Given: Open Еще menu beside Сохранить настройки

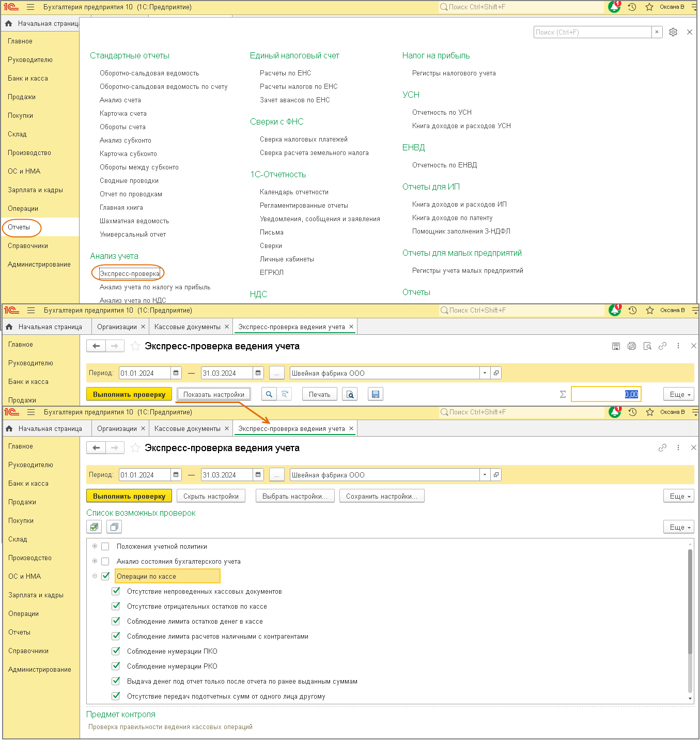Looking at the screenshot, I should 679,496.
